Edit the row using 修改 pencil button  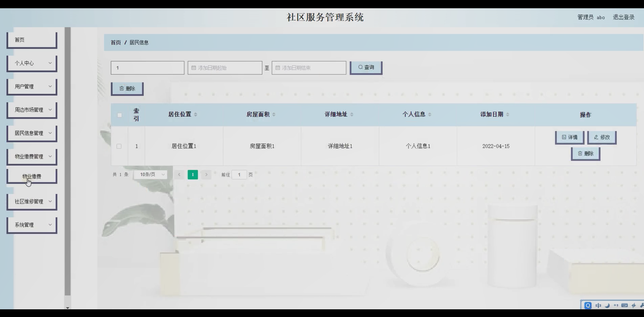pyautogui.click(x=602, y=137)
